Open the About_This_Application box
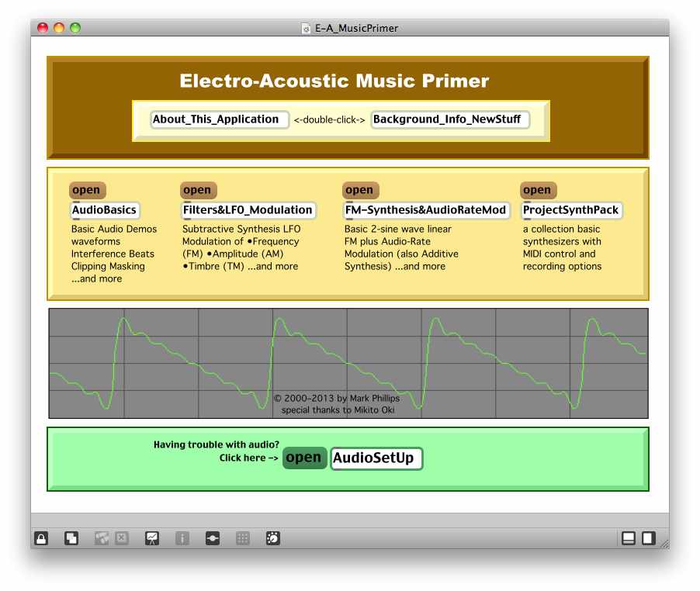The image size is (700, 591). pyautogui.click(x=219, y=119)
